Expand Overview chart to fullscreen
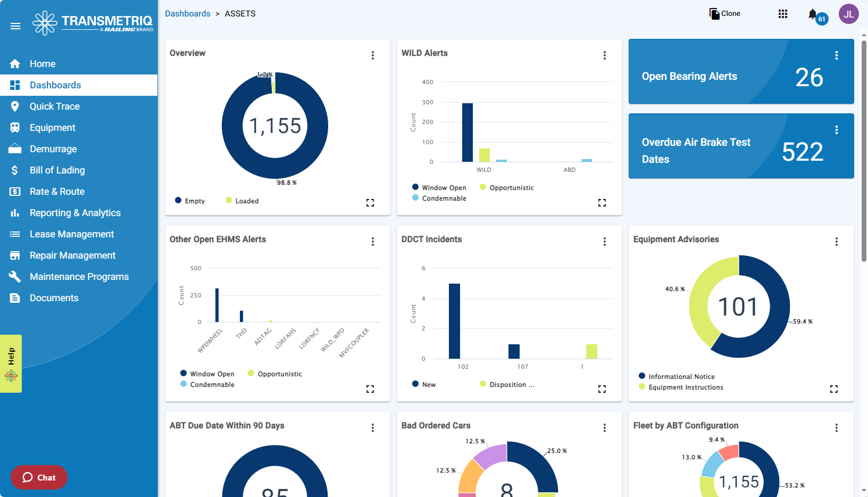 pos(370,203)
